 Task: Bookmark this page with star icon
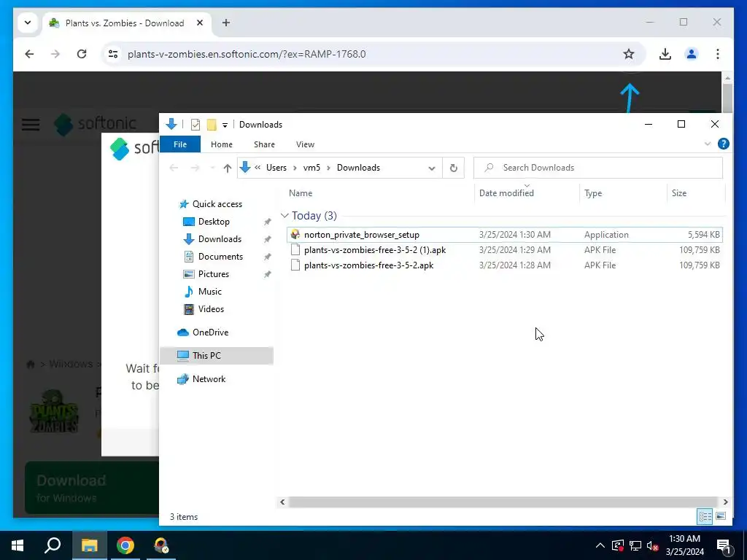[x=629, y=54]
